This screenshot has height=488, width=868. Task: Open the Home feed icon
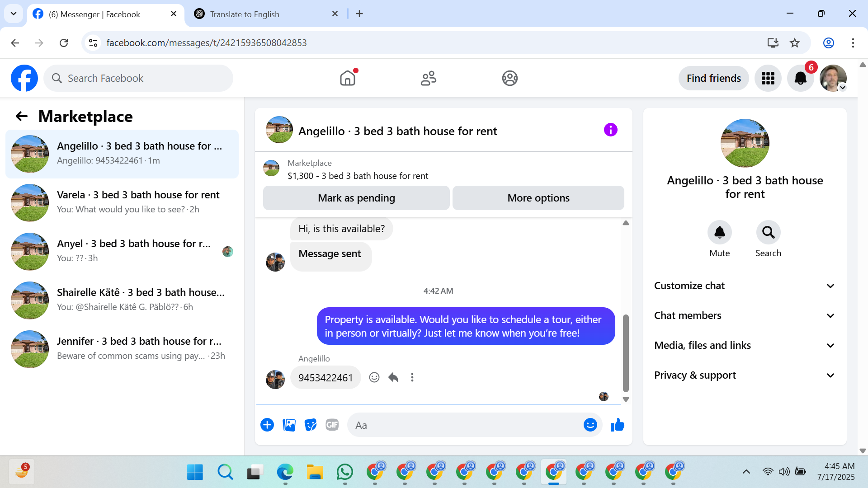click(348, 78)
